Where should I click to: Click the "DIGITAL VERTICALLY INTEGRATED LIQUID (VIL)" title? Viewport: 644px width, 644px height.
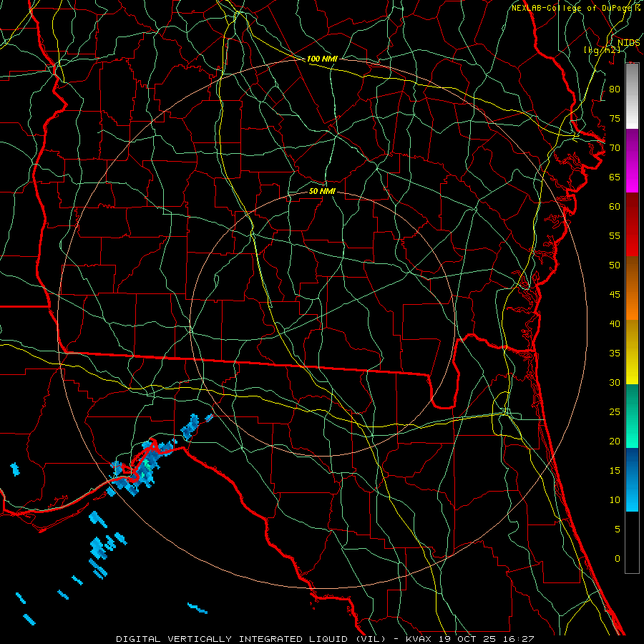click(x=251, y=639)
